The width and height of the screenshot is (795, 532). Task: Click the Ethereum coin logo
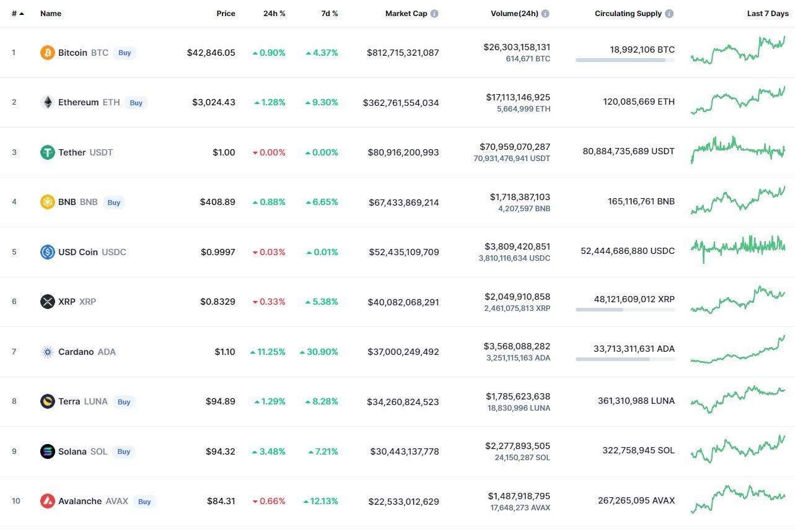point(48,102)
